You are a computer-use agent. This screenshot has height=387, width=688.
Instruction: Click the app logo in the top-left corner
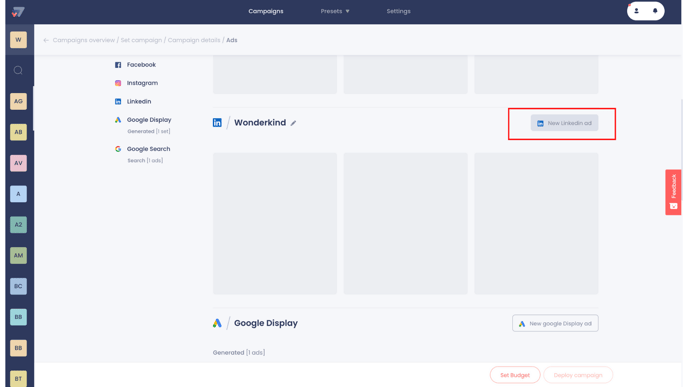18,12
